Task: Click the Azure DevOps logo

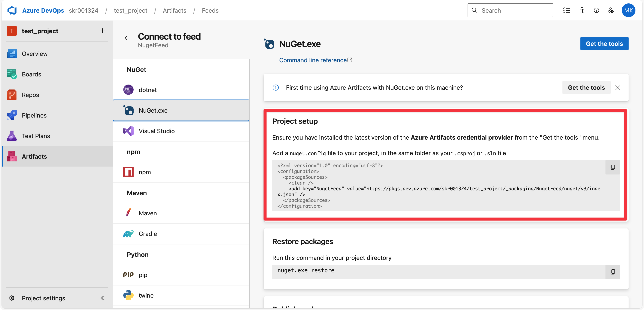Action: pos(12,10)
